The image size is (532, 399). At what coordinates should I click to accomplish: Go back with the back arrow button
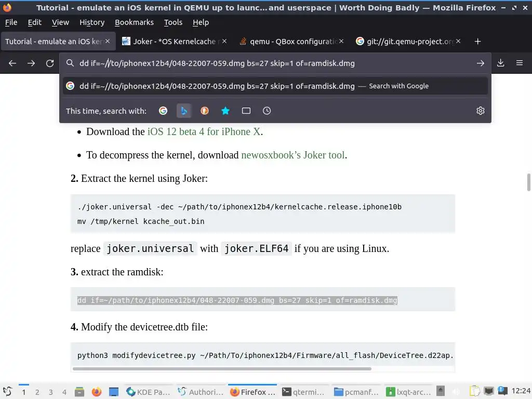coord(12,63)
